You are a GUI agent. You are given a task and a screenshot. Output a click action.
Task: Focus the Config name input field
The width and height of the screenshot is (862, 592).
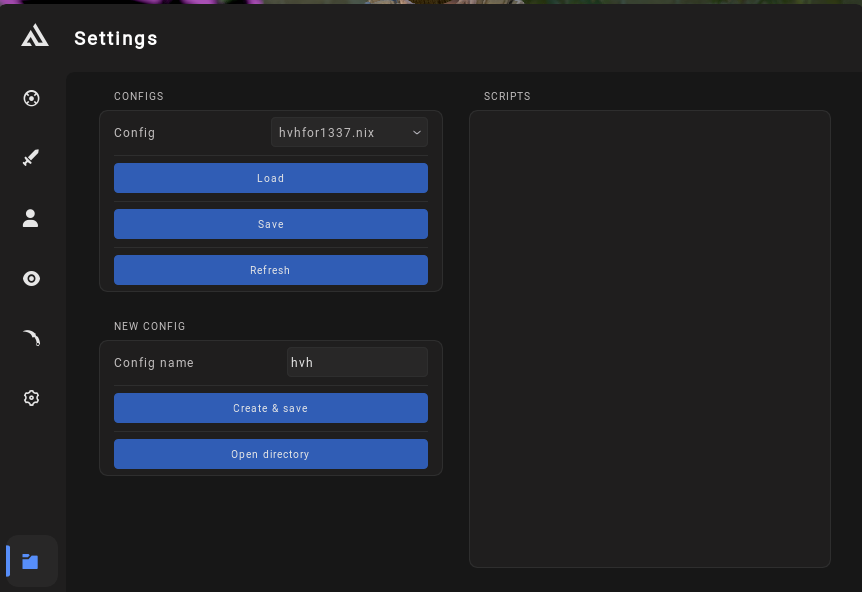click(357, 362)
